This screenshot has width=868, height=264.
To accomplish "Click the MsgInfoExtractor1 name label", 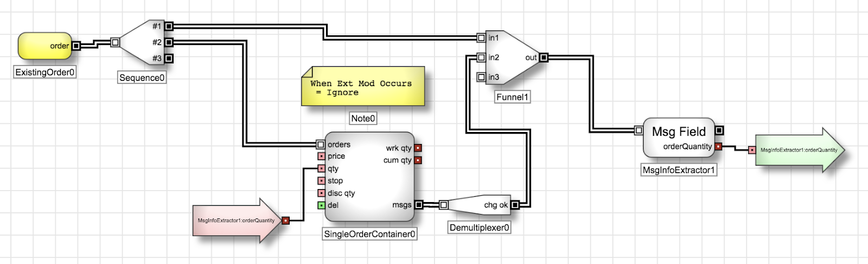I will [678, 170].
